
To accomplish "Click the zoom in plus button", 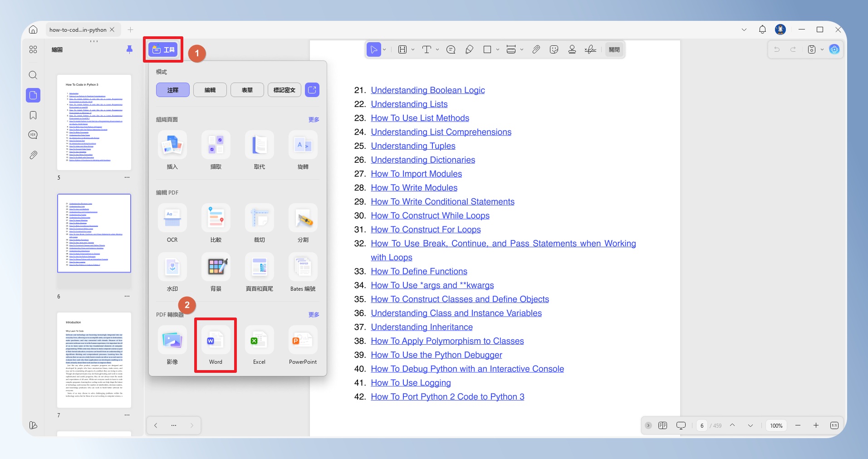I will coord(816,425).
